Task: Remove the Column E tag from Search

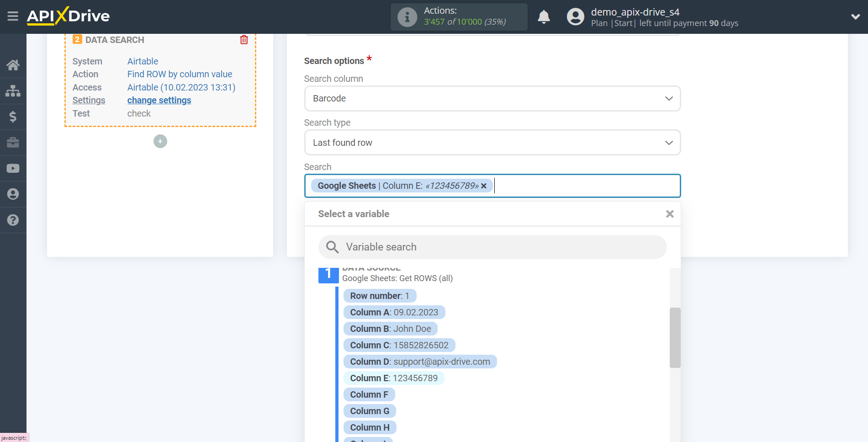Action: [x=484, y=186]
